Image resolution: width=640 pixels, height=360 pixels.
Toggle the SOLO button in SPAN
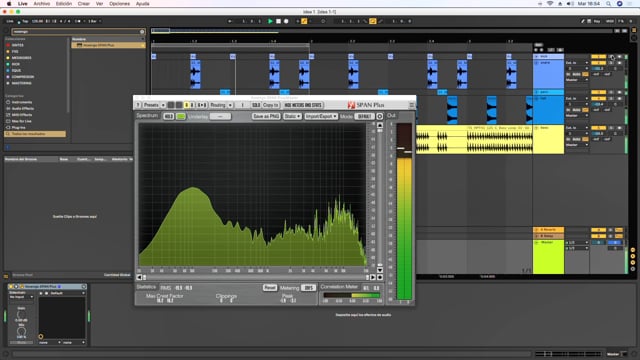[x=256, y=105]
